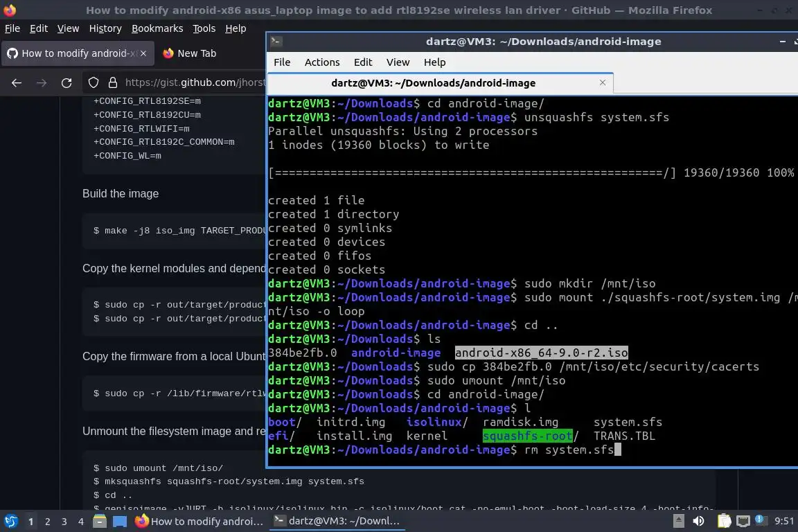This screenshot has height=532, width=798.
Task: Select the GitHub gist browser tab
Action: pos(78,53)
